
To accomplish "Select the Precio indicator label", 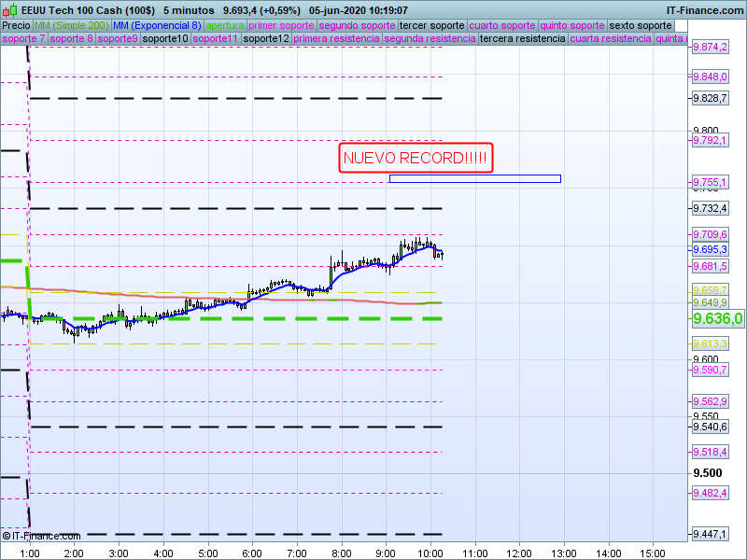I will pos(16,25).
